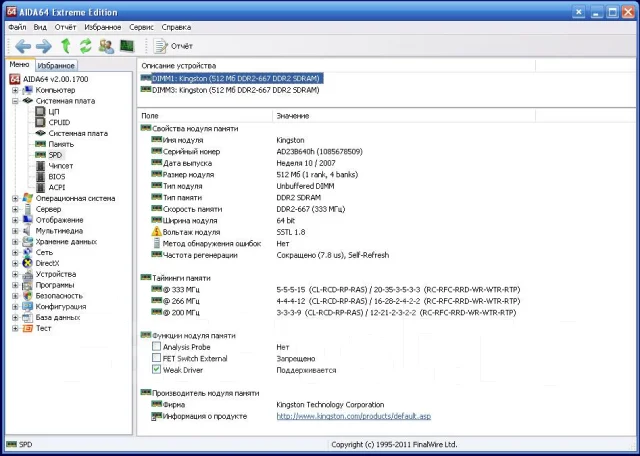Toggle the Weak Driver checkbox
Screen dimensions: 640x456
156,369
